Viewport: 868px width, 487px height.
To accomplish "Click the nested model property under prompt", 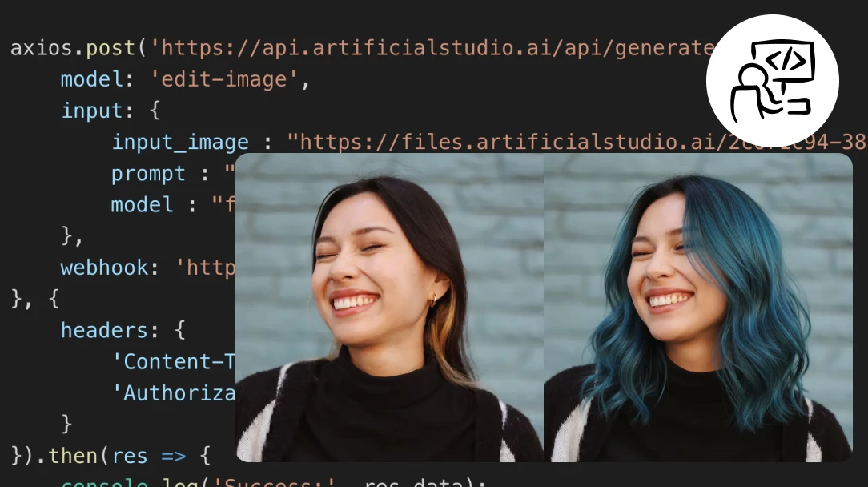I will pyautogui.click(x=142, y=205).
